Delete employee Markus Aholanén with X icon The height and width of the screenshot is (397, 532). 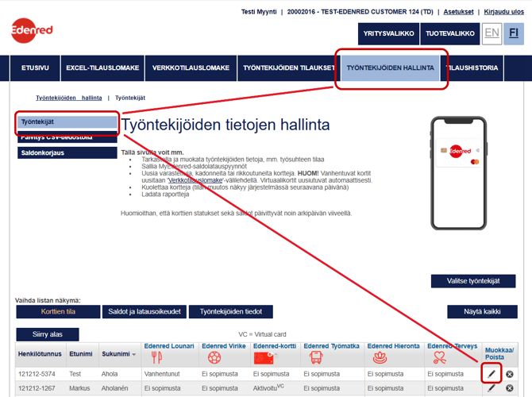pyautogui.click(x=509, y=387)
